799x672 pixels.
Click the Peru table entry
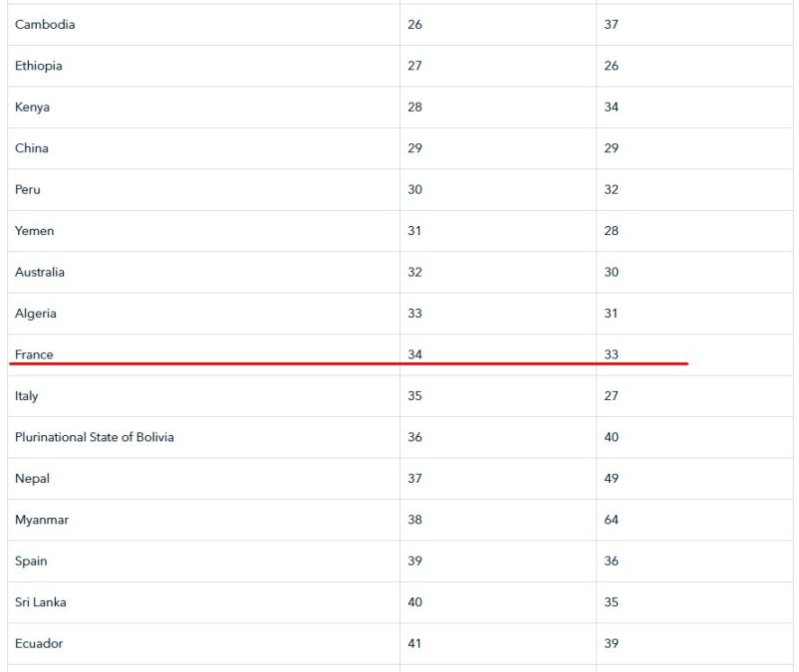coord(28,190)
